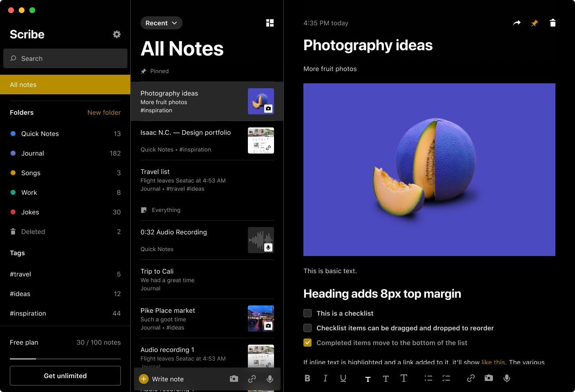This screenshot has width=575, height=392.
Task: Open the Audio recording 1 note
Action: 207,354
